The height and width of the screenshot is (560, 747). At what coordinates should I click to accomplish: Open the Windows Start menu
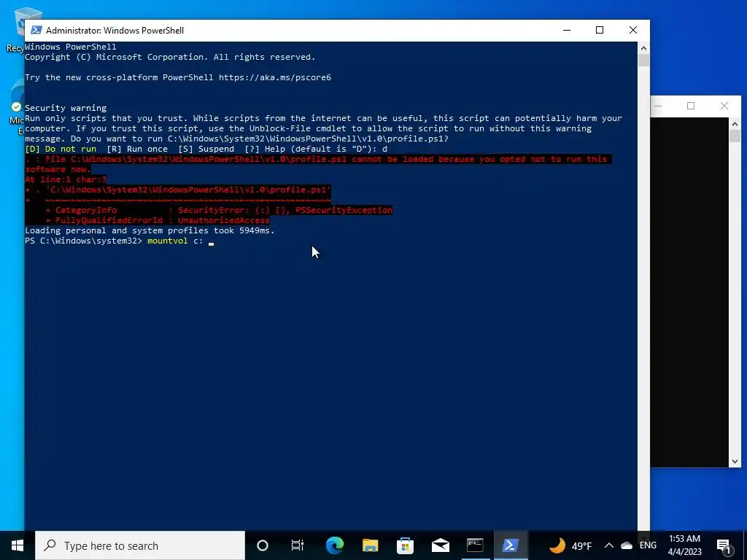pyautogui.click(x=18, y=545)
